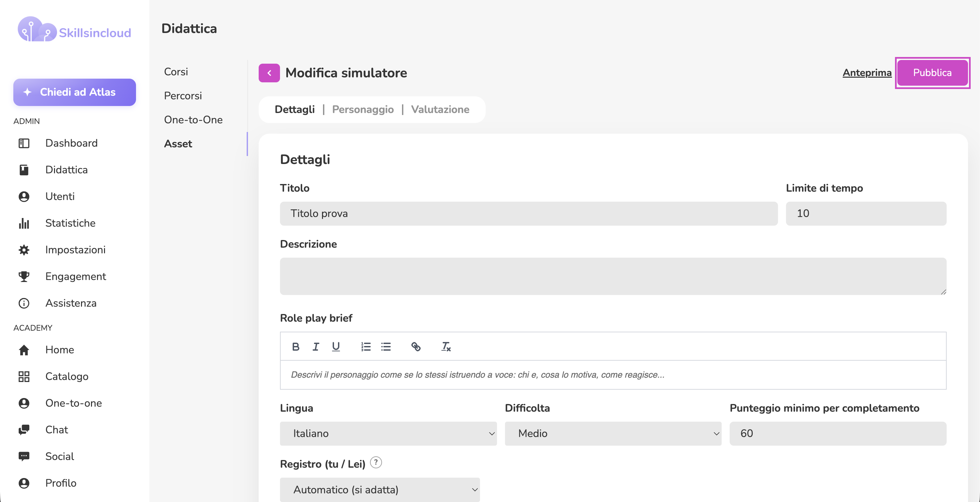This screenshot has width=980, height=502.
Task: Open Chat in the sidebar
Action: 56,430
